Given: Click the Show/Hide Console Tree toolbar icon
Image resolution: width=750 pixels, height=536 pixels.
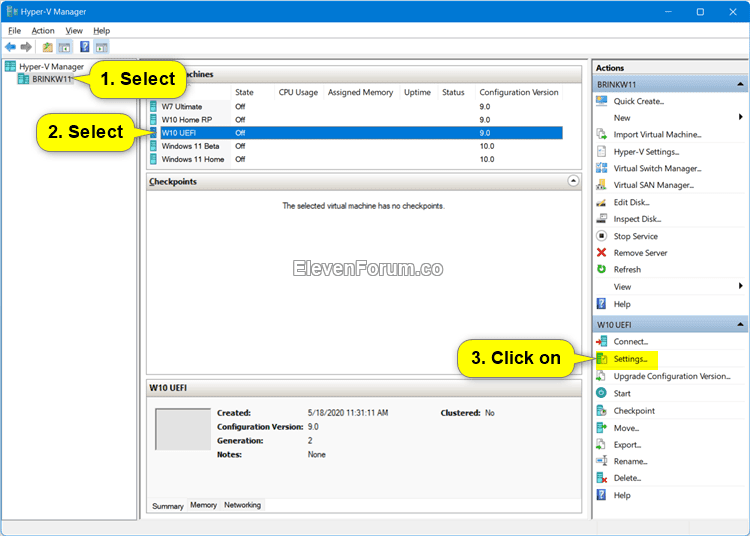Looking at the screenshot, I should (x=65, y=47).
